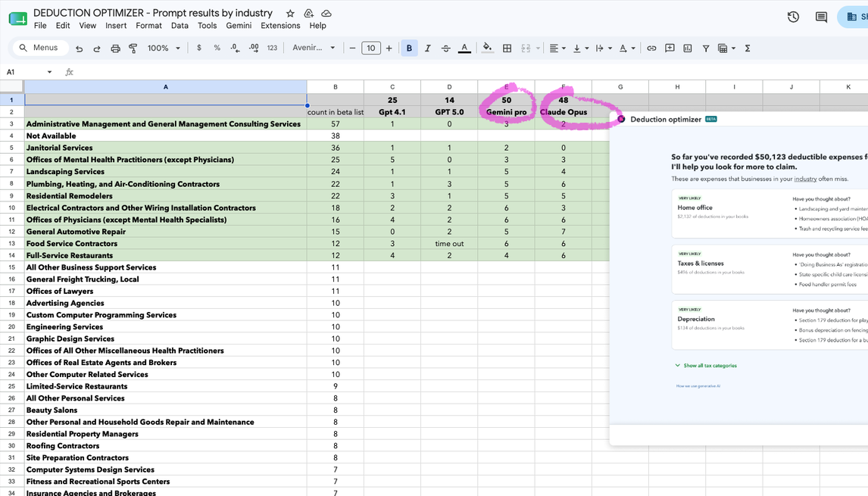The height and width of the screenshot is (496, 868).
Task: Click document title to rename
Action: coord(153,13)
